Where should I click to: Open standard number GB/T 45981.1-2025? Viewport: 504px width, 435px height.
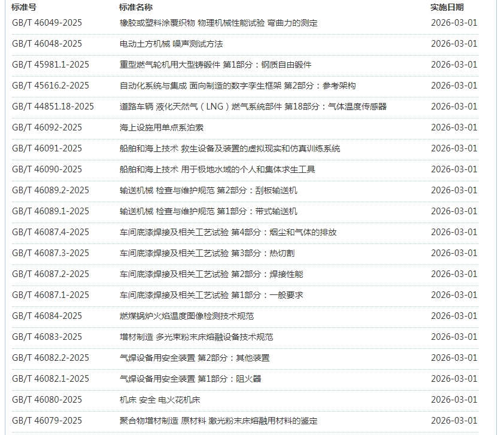(x=50, y=65)
